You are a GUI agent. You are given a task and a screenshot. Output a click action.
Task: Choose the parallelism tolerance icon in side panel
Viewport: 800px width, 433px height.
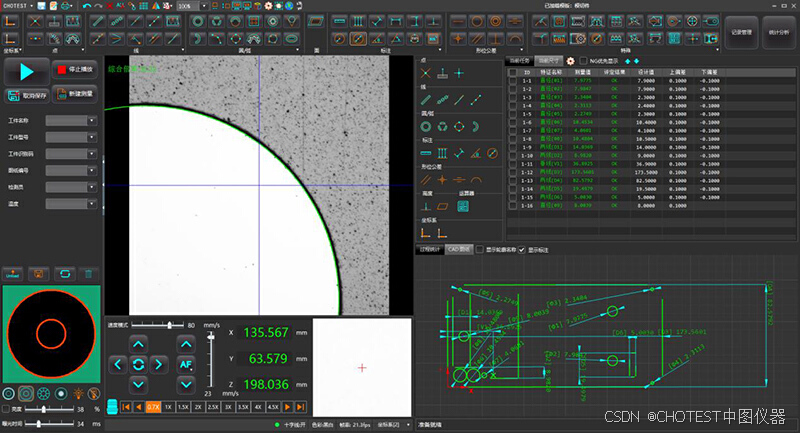click(x=426, y=180)
